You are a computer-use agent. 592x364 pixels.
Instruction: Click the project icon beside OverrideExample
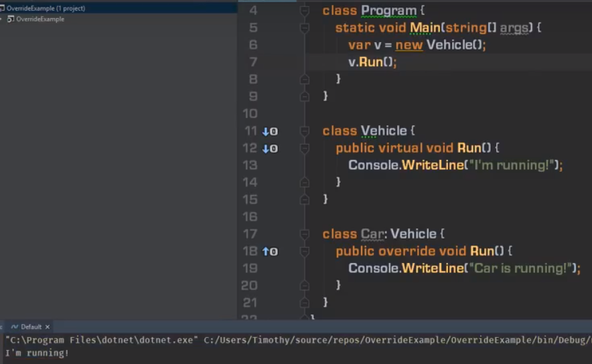point(11,19)
